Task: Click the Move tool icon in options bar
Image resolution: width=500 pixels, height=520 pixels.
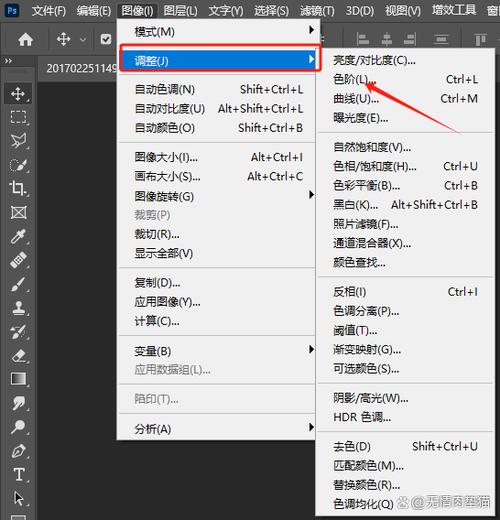Action: [x=63, y=40]
